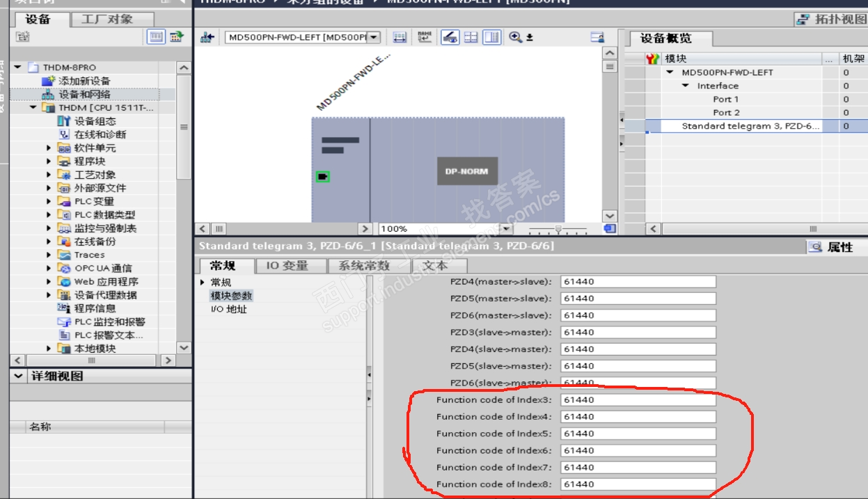Click the Function code of Index3 field
This screenshot has width=868, height=499.
tap(638, 400)
